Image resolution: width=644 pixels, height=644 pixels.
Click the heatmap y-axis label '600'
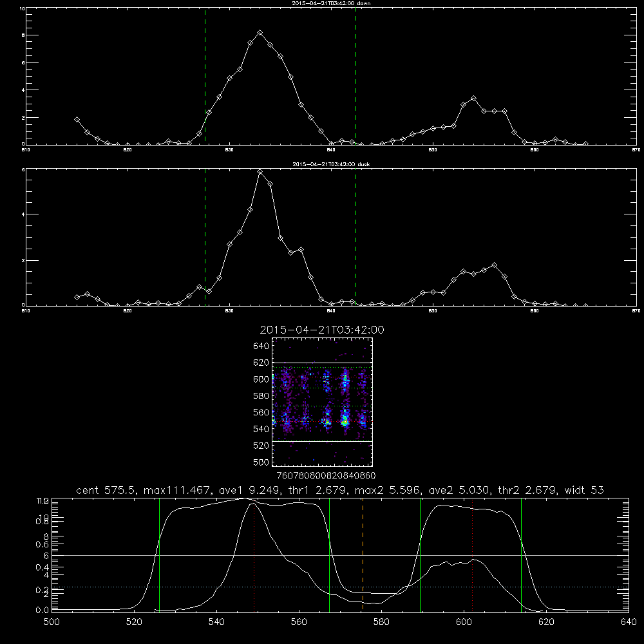[261, 379]
